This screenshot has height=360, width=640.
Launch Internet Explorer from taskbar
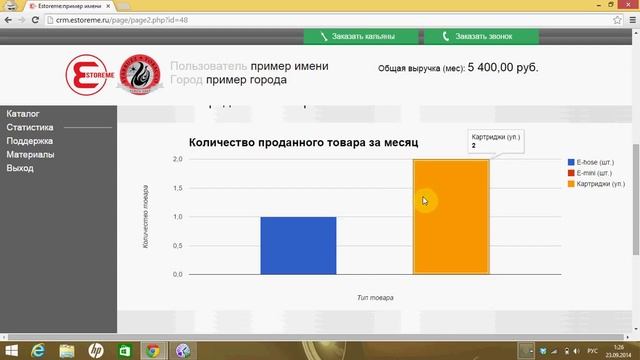pos(38,351)
